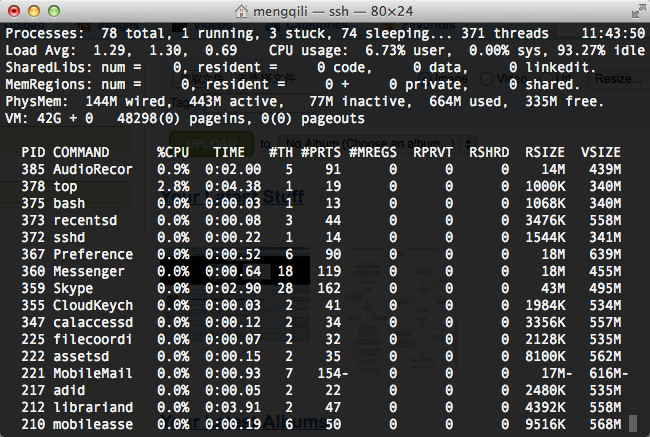Click PID 385 in the process list

[33, 169]
